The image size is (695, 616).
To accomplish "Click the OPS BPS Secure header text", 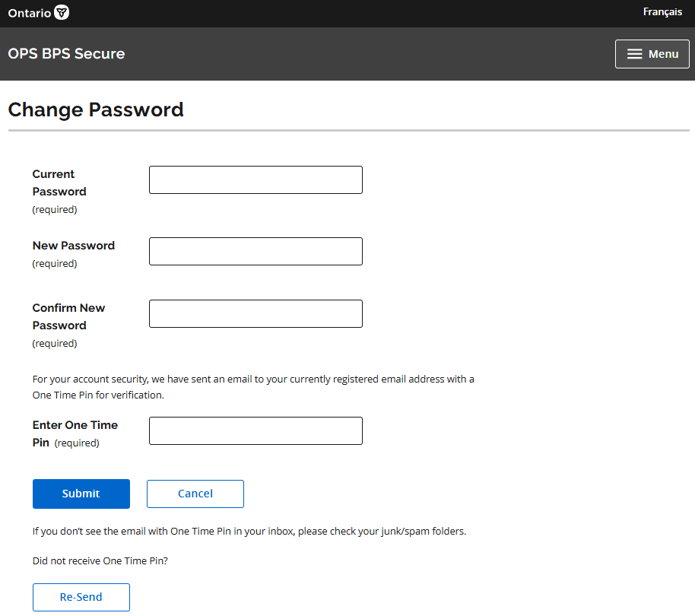I will pos(66,53).
